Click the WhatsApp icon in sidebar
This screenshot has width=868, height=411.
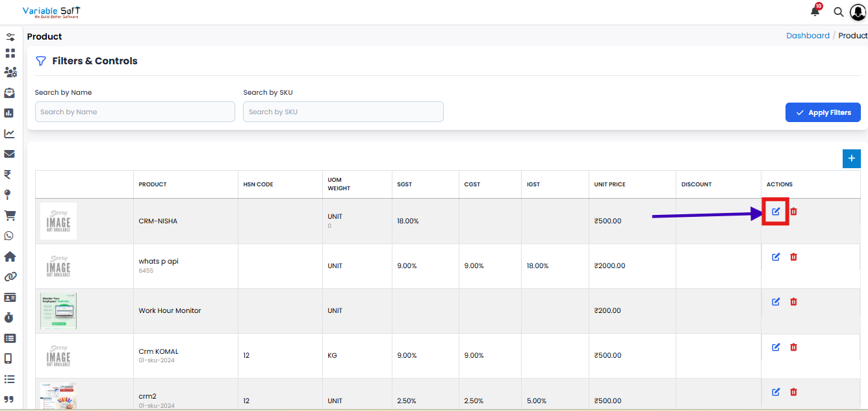pyautogui.click(x=9, y=236)
